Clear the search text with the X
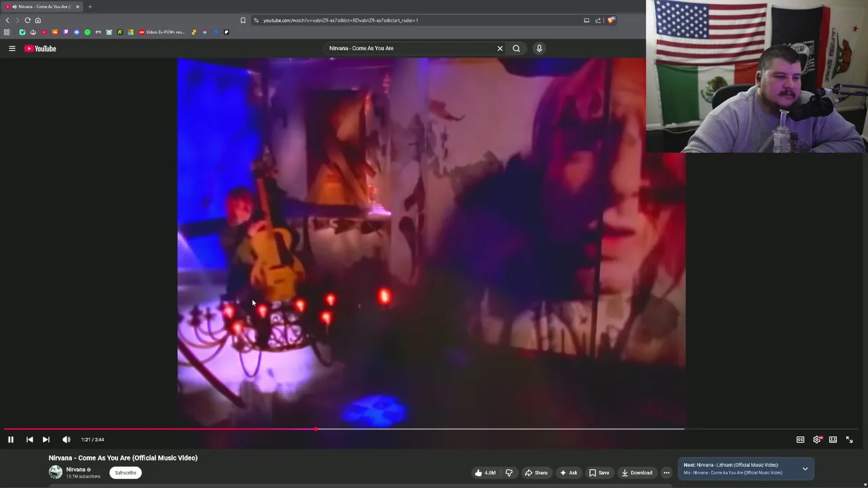 500,48
